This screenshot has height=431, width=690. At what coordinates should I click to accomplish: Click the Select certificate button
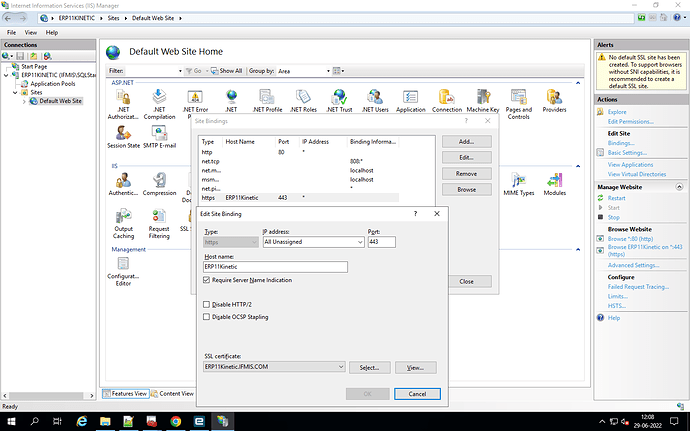pos(369,368)
